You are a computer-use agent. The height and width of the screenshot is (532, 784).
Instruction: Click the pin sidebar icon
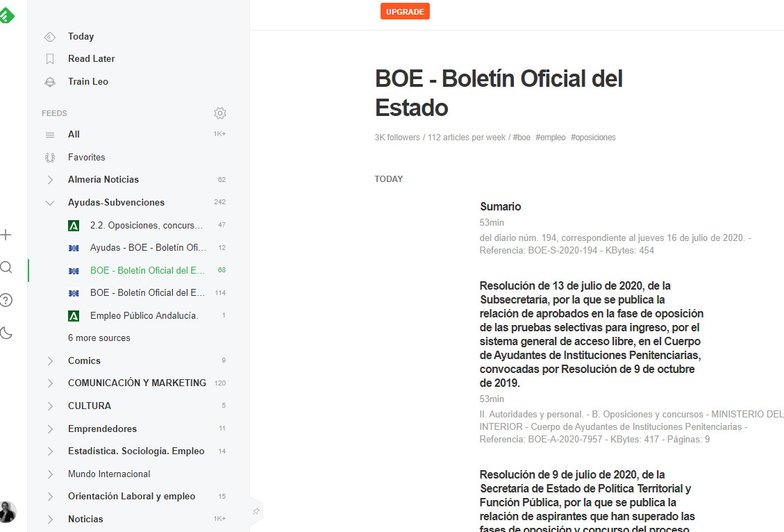tap(256, 511)
